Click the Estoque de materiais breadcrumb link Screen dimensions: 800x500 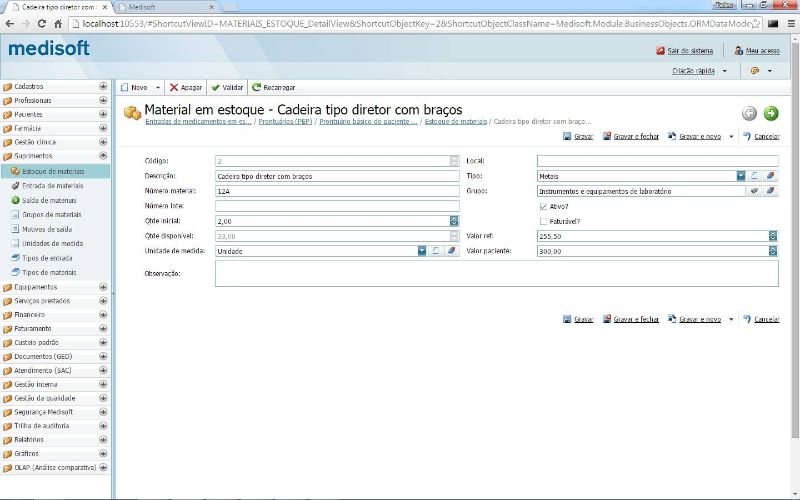pos(456,121)
